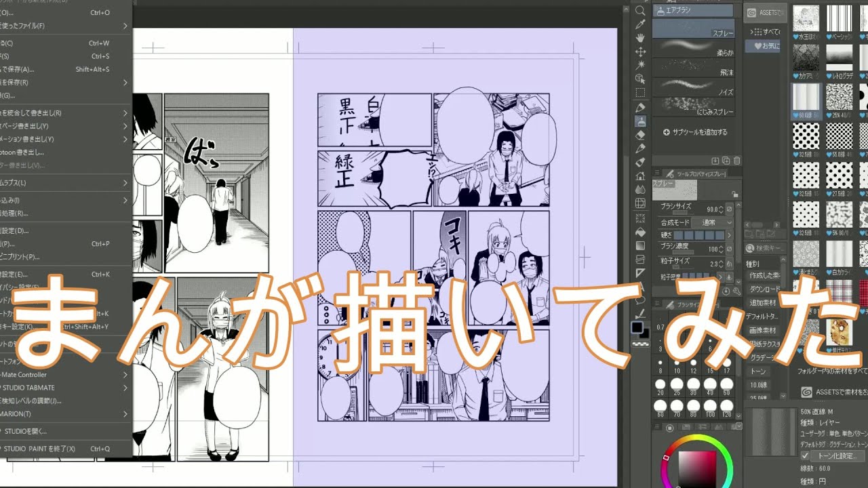Click サブツールを追加する button
Viewport: 868px width, 488px height.
[x=695, y=132]
